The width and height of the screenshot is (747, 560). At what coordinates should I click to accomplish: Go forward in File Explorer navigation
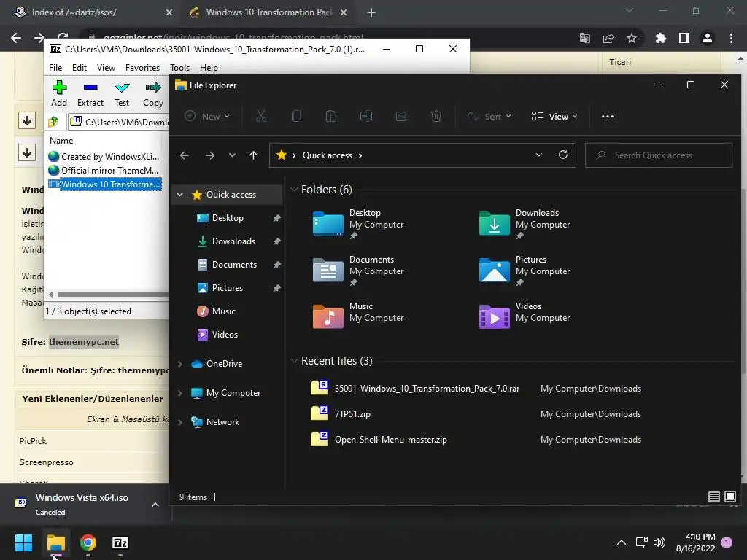point(209,155)
